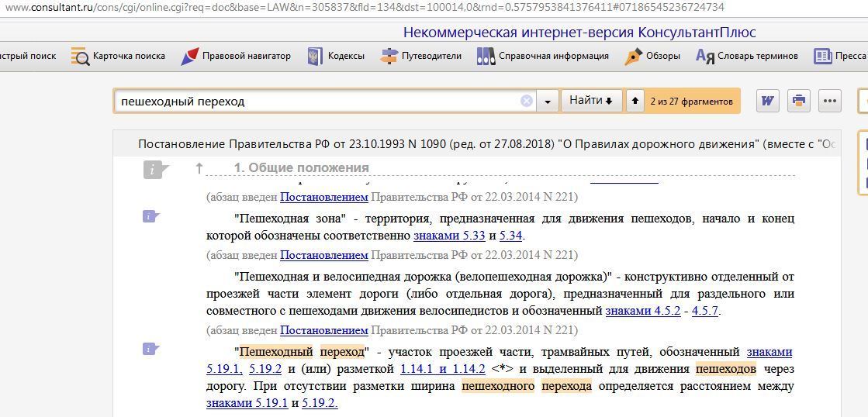
Task: Print the document
Action: click(x=798, y=101)
